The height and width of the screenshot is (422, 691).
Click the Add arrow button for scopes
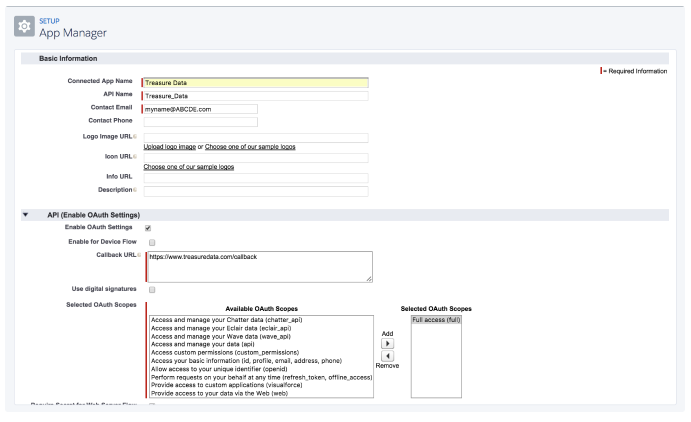389,343
